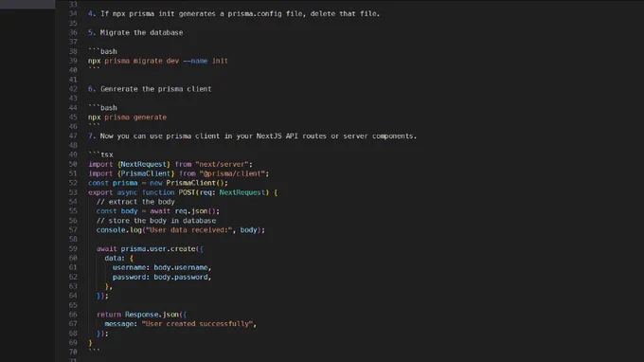The height and width of the screenshot is (362, 644).
Task: Click the 'data: {' line
Action: point(118,258)
